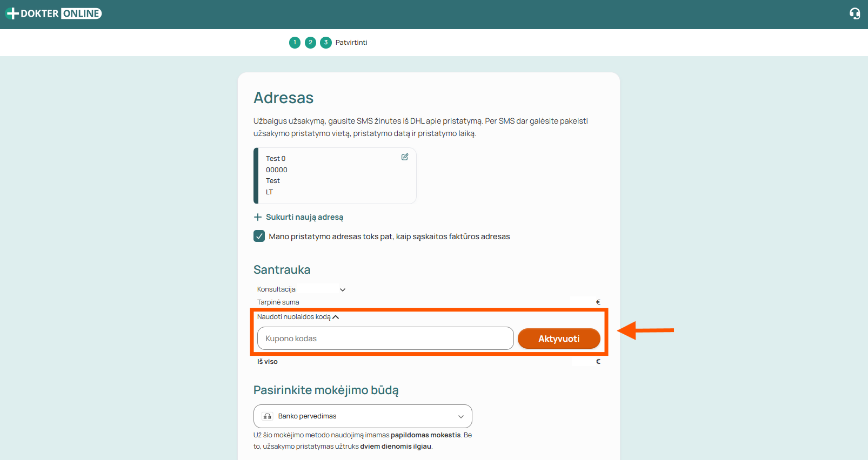The width and height of the screenshot is (868, 460).
Task: Select the step 3 circle
Action: pos(326,43)
